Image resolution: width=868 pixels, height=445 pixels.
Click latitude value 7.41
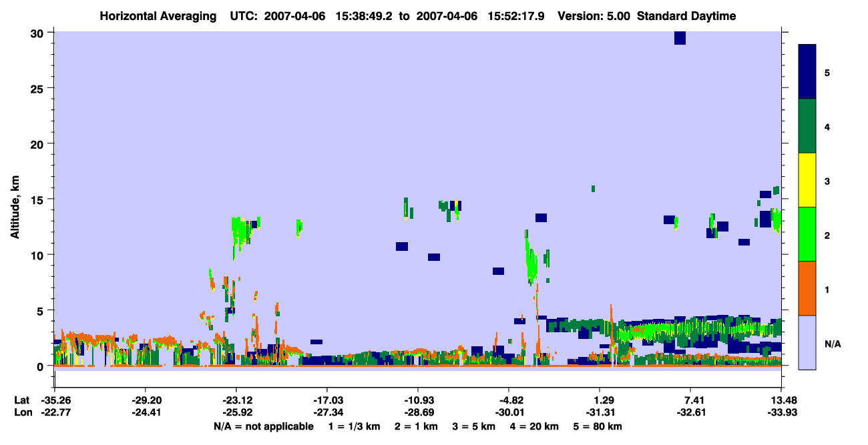click(x=690, y=400)
